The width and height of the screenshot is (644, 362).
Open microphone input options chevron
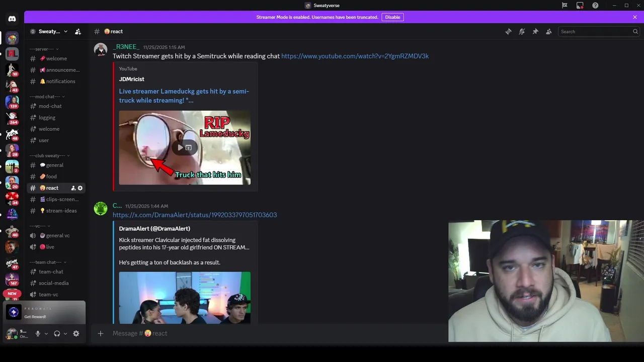(x=46, y=333)
